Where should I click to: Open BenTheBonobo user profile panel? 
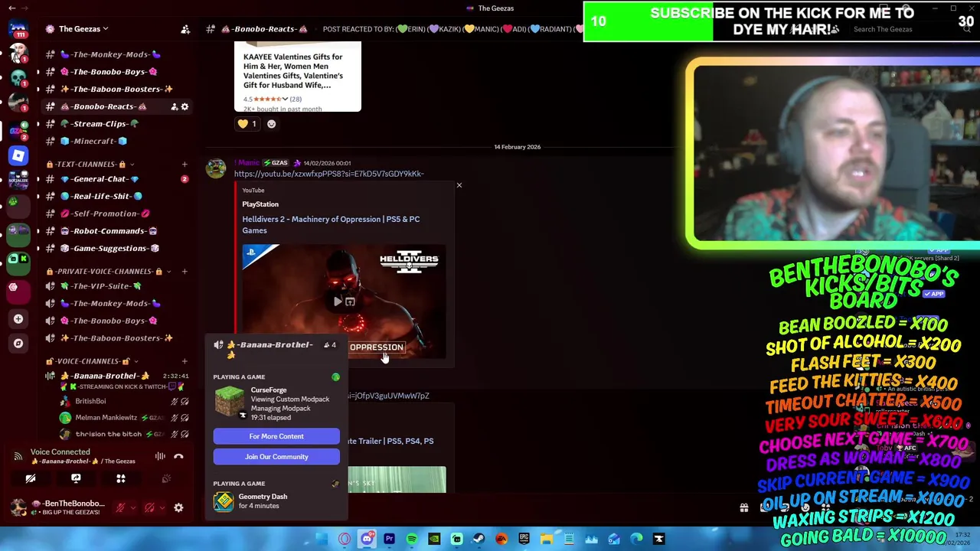coord(57,507)
